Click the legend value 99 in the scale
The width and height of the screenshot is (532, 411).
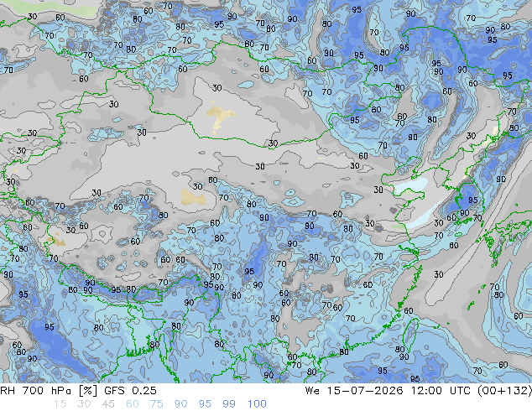point(229,404)
